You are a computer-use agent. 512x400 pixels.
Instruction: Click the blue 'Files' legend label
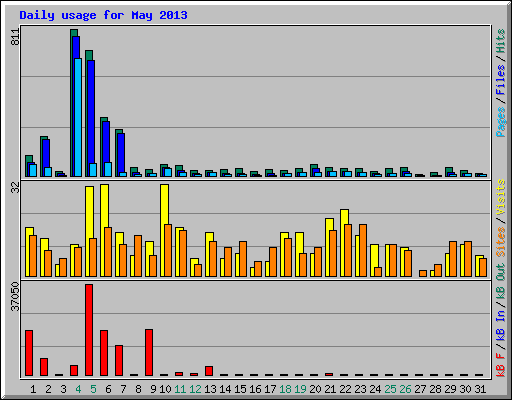[500, 80]
